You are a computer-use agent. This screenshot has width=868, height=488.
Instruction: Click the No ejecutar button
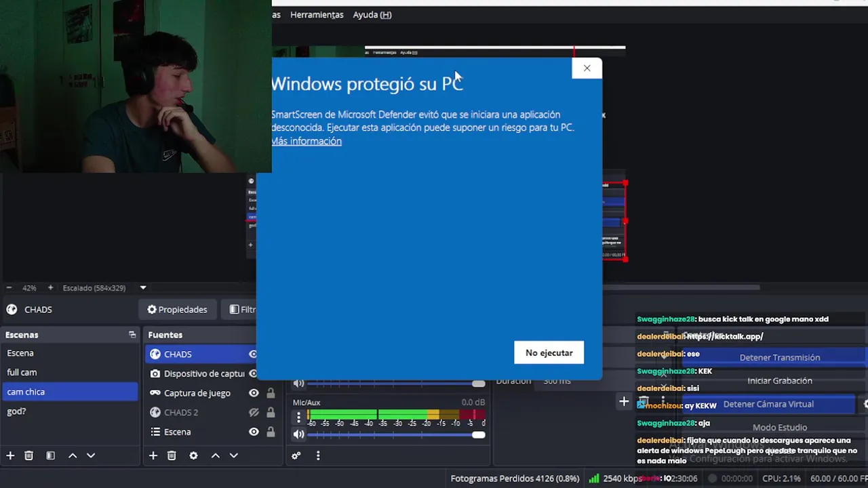[x=549, y=352]
